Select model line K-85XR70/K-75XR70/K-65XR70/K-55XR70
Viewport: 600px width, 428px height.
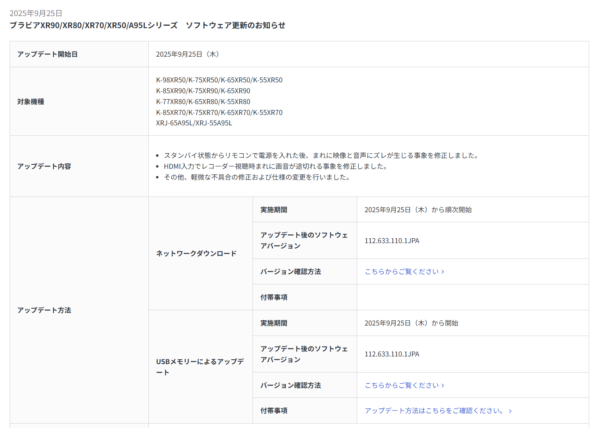pyautogui.click(x=219, y=112)
